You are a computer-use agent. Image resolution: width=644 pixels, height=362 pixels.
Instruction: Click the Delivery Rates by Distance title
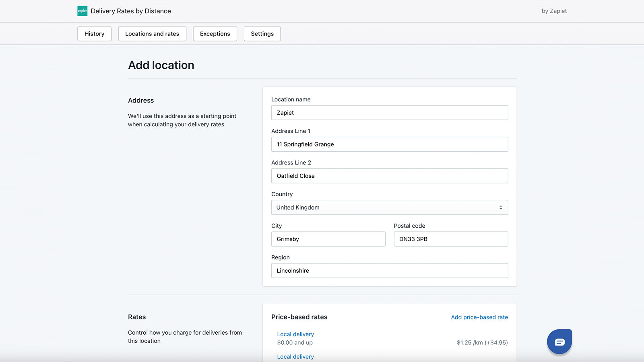(131, 11)
